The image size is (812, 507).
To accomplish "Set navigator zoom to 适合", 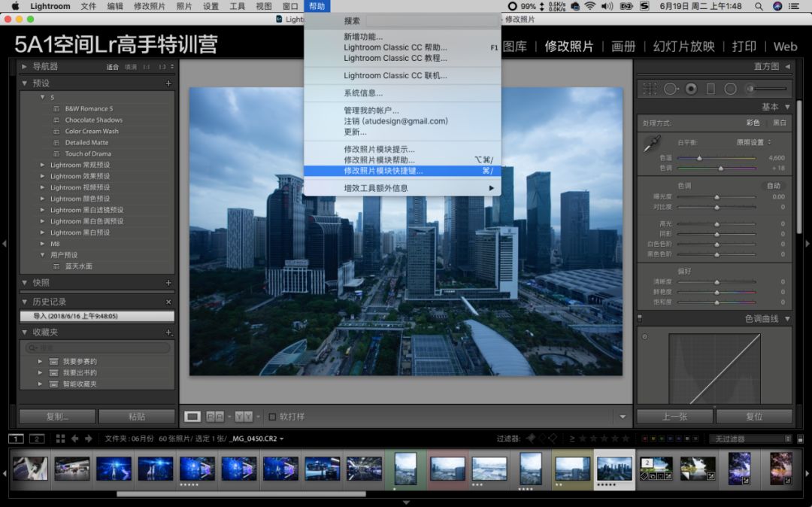I will click(x=112, y=67).
